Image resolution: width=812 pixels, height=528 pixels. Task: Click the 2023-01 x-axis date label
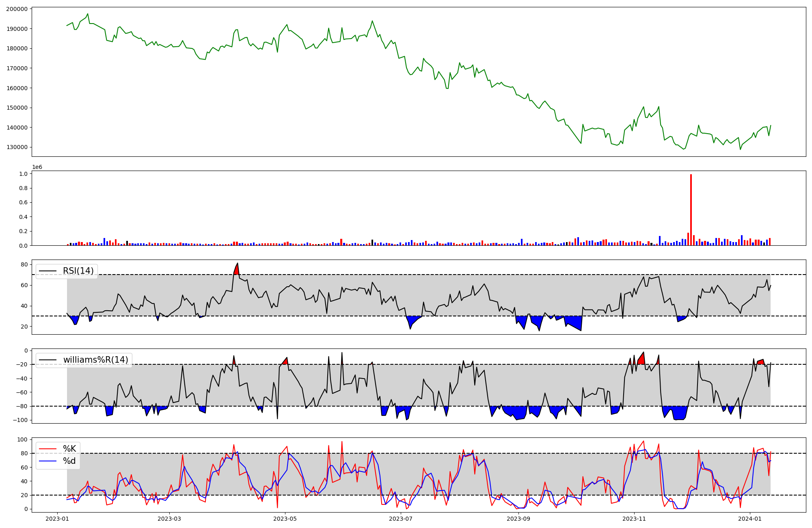point(57,519)
